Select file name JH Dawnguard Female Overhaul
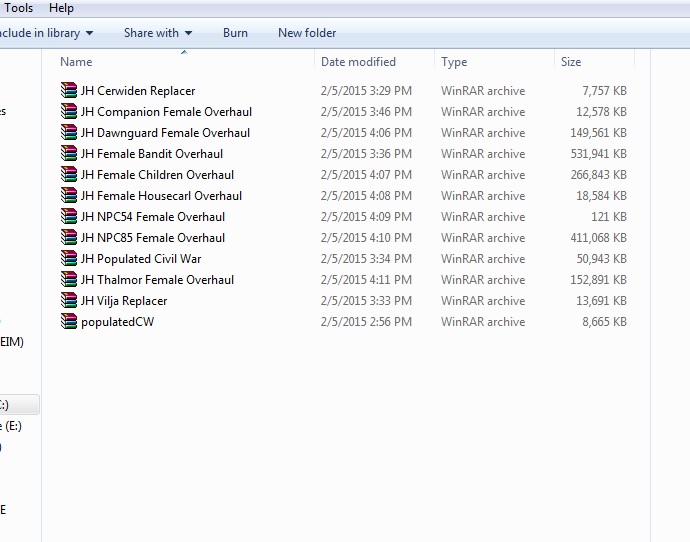Screen dimensions: 690x542 [165, 133]
